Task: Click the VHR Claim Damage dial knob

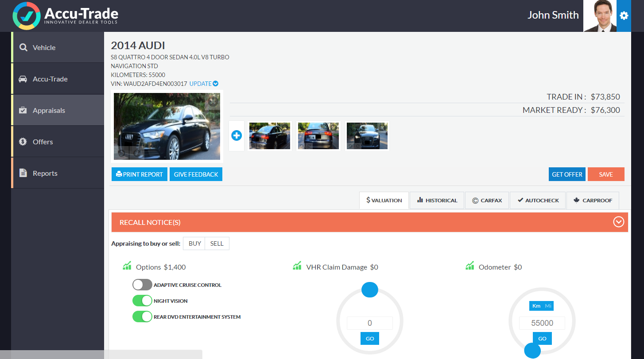Action: click(x=370, y=290)
